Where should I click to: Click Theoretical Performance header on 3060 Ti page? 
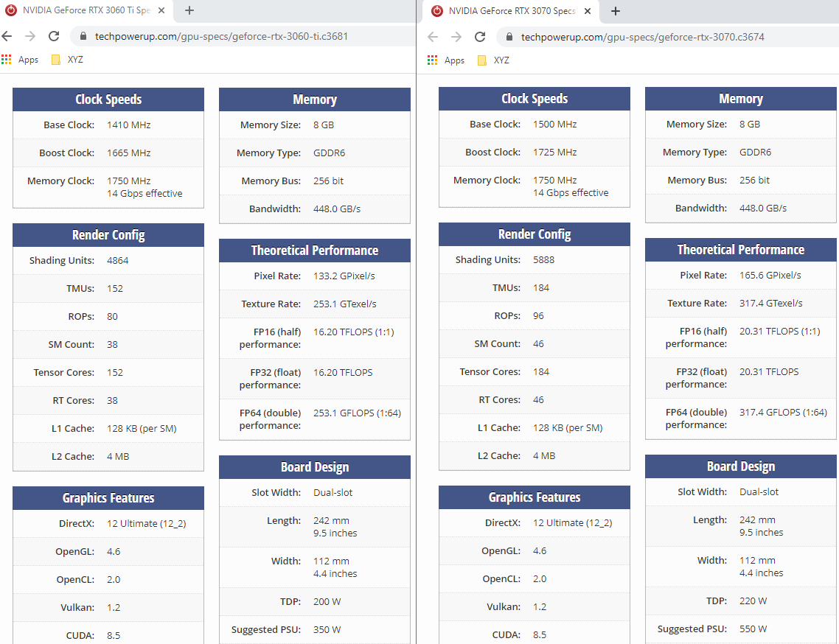click(315, 251)
